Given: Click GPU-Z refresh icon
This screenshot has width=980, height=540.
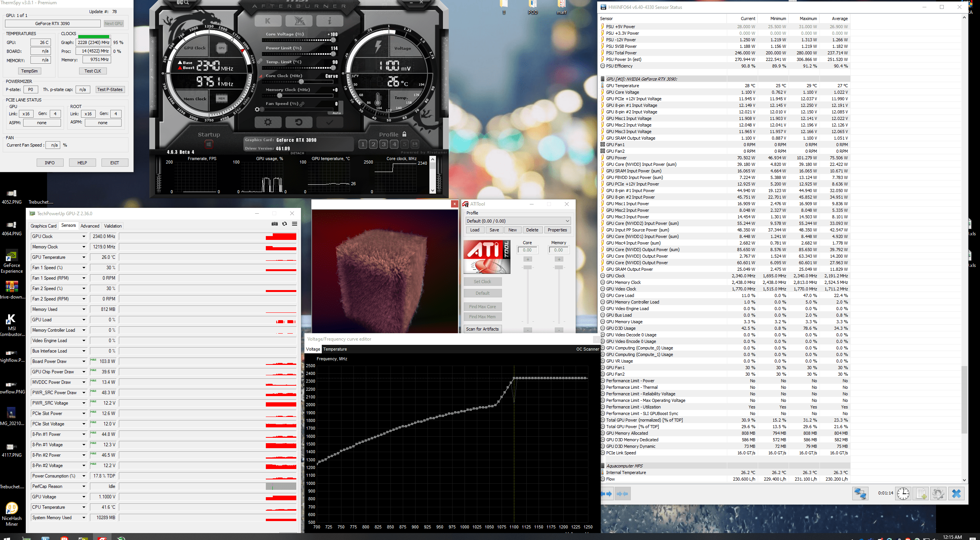Looking at the screenshot, I should coord(284,224).
